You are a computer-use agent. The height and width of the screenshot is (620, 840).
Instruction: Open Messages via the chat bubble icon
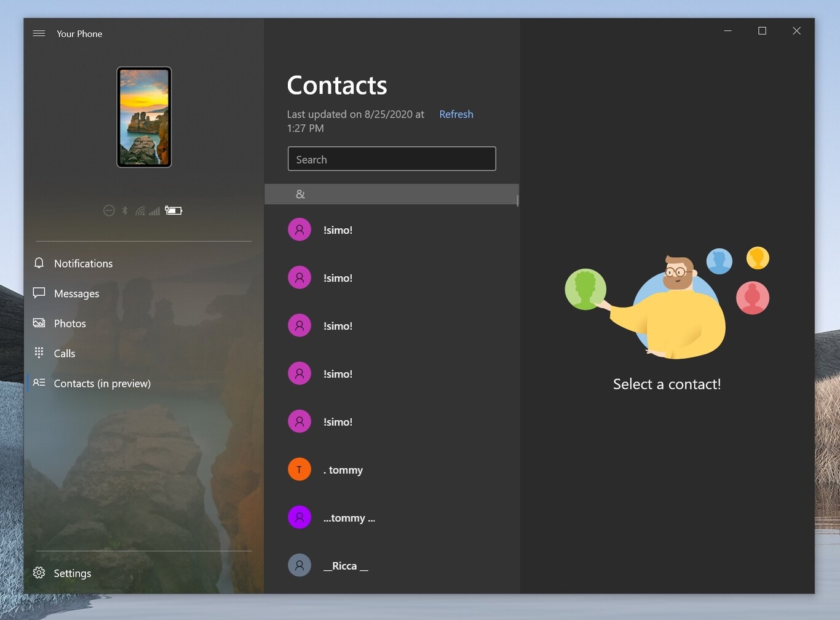tap(39, 293)
